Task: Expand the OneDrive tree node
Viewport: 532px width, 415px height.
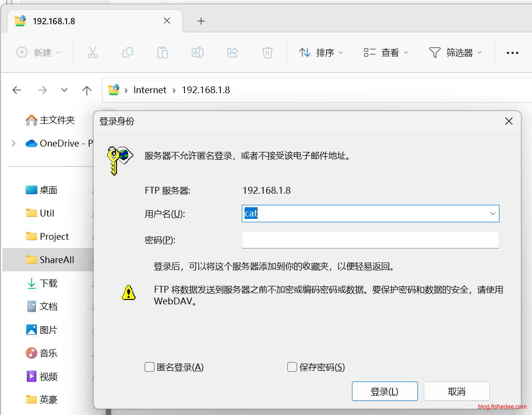Action: click(14, 143)
